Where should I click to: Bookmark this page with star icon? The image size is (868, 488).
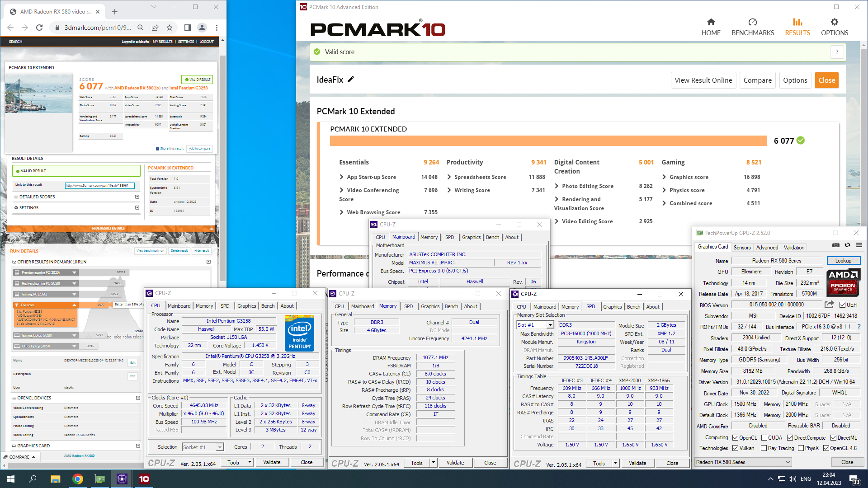coord(170,28)
